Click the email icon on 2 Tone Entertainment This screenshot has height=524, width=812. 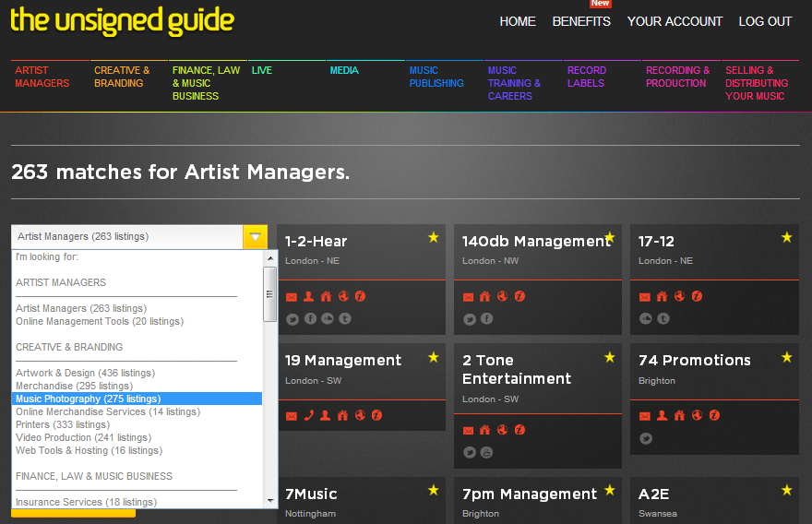tap(468, 430)
